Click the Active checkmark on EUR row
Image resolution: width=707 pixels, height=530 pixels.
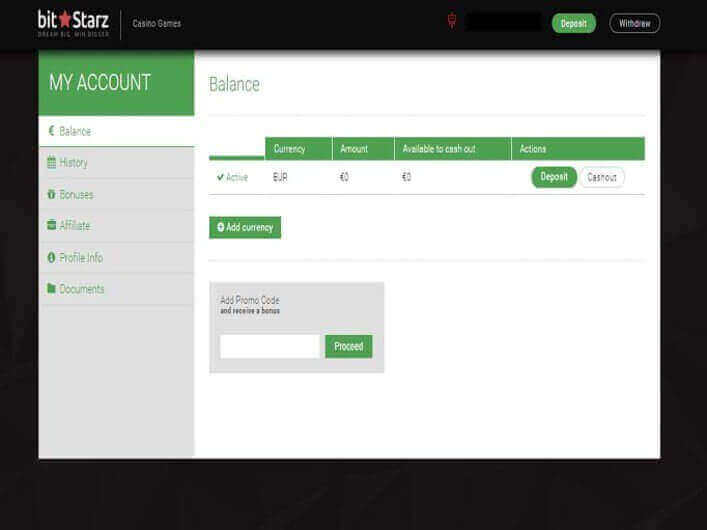coord(220,177)
